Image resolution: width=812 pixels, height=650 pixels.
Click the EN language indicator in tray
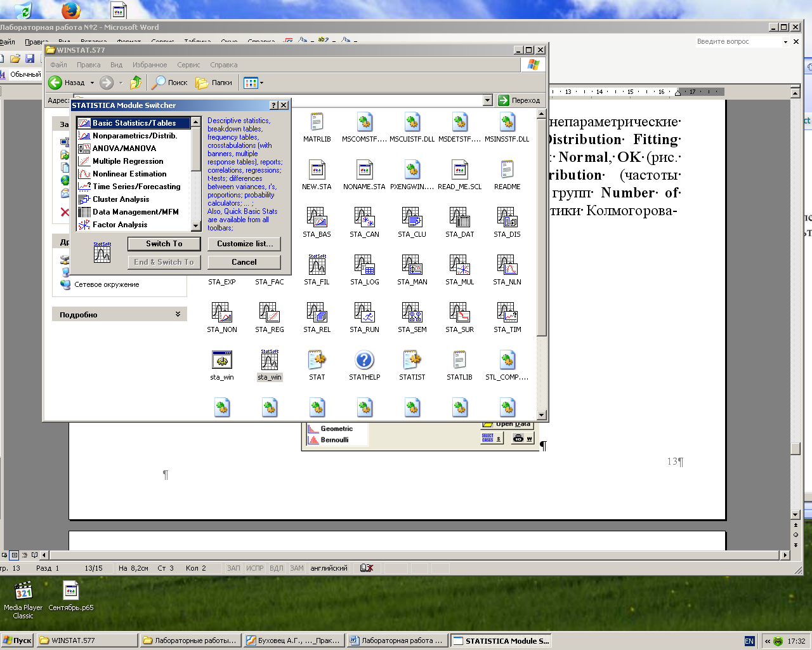tap(749, 641)
